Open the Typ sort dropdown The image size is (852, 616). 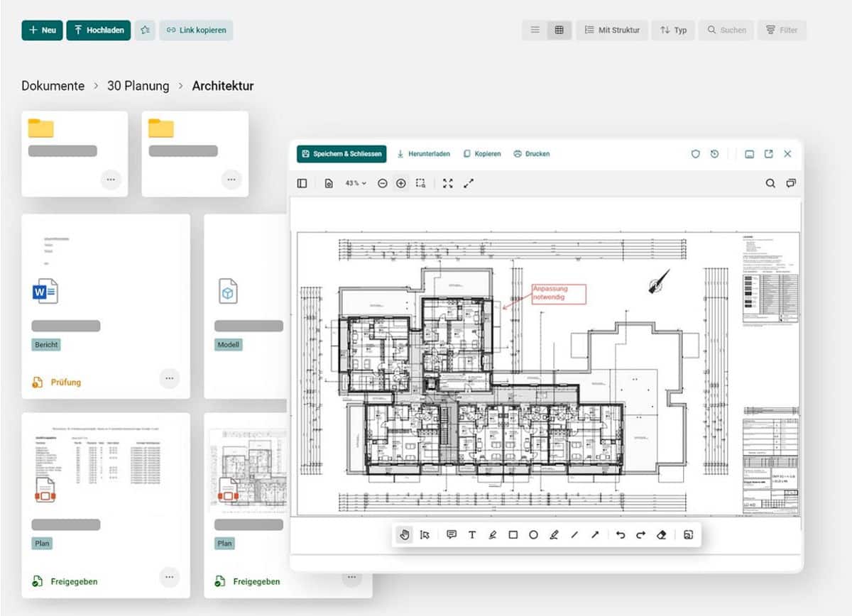(x=673, y=30)
